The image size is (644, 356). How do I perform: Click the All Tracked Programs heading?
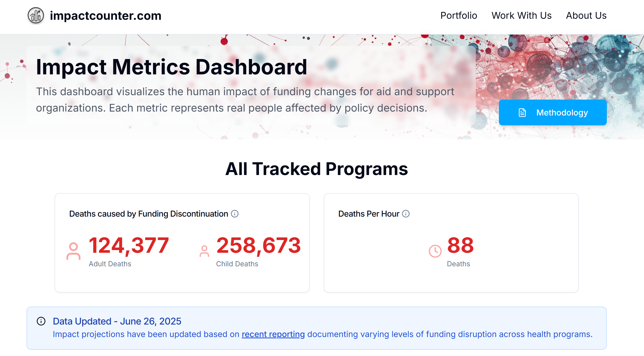click(317, 169)
